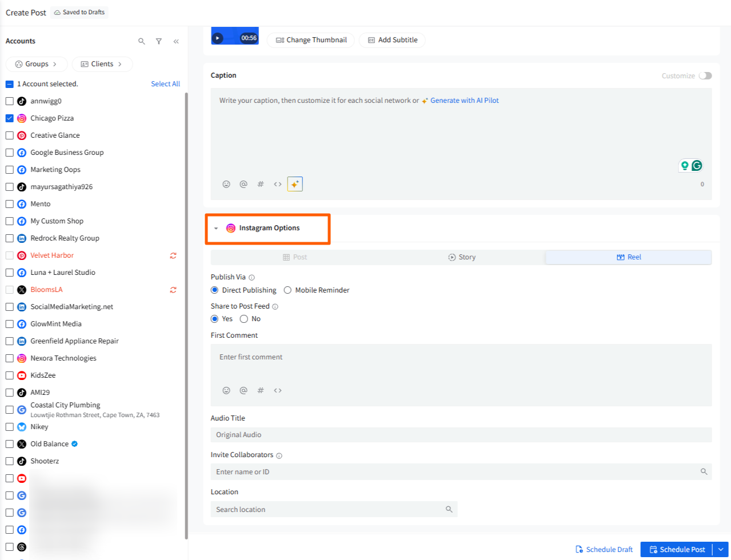Viewport: 731px width, 560px height.
Task: Click the caption mention @ icon
Action: (x=243, y=184)
